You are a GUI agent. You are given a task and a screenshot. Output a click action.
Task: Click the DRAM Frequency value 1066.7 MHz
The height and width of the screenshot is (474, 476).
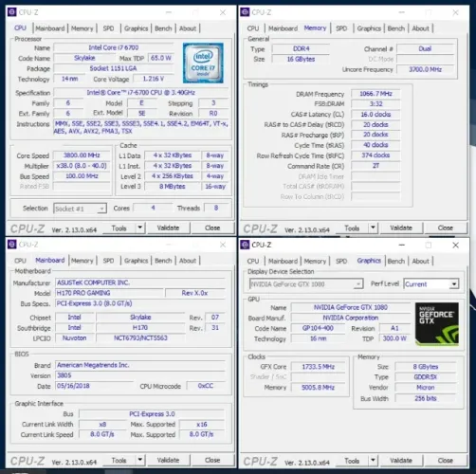pos(375,94)
